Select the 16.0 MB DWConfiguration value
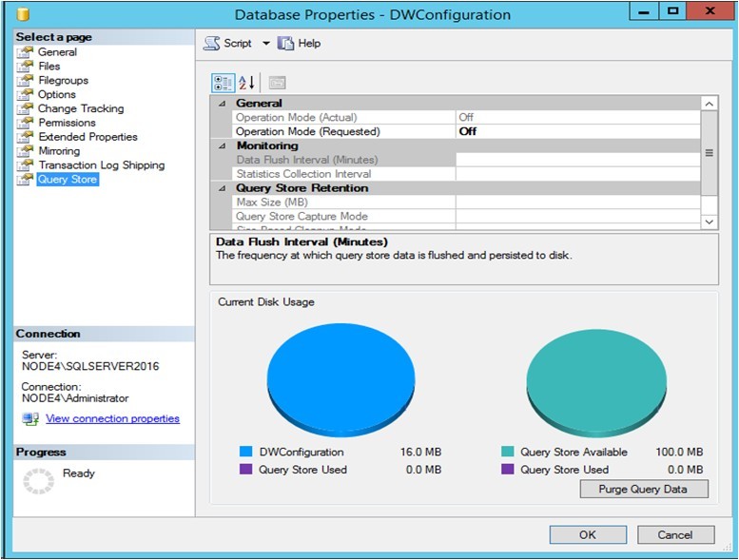Screen dimensions: 739x560 420,453
